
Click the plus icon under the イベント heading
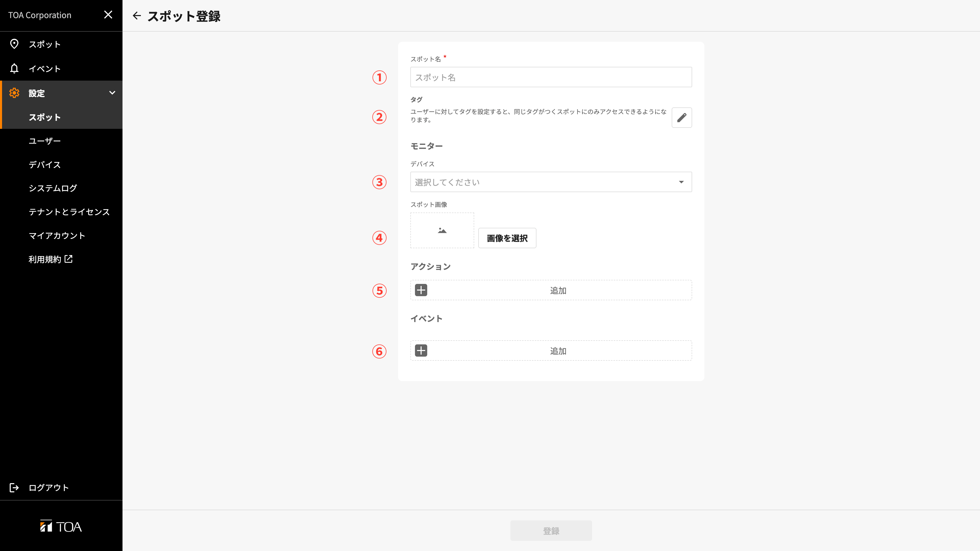tap(421, 350)
